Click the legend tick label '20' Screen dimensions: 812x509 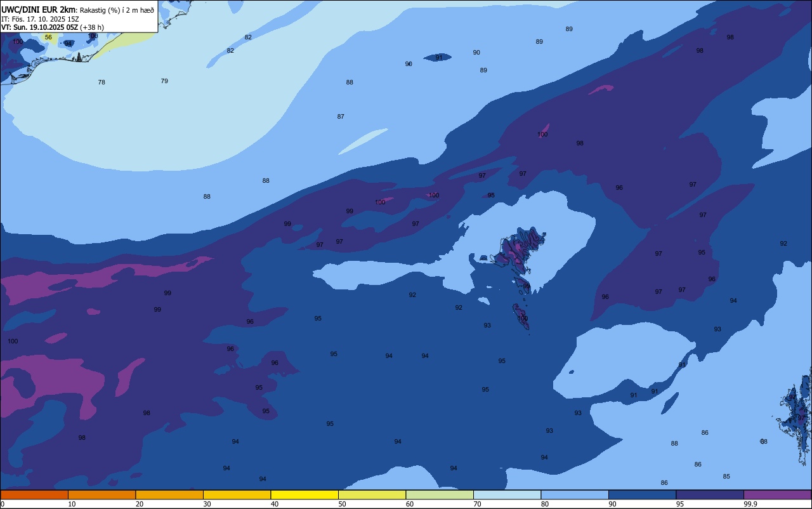[140, 504]
